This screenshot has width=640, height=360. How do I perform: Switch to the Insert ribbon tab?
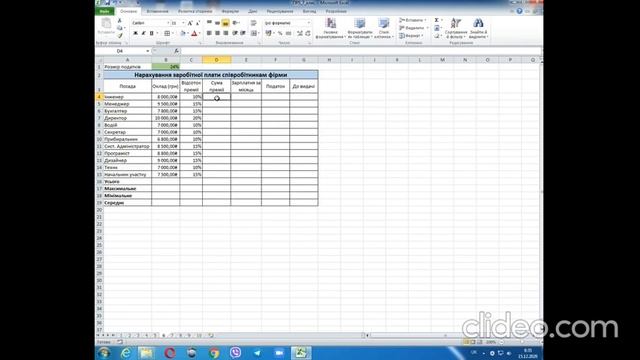tap(157, 11)
